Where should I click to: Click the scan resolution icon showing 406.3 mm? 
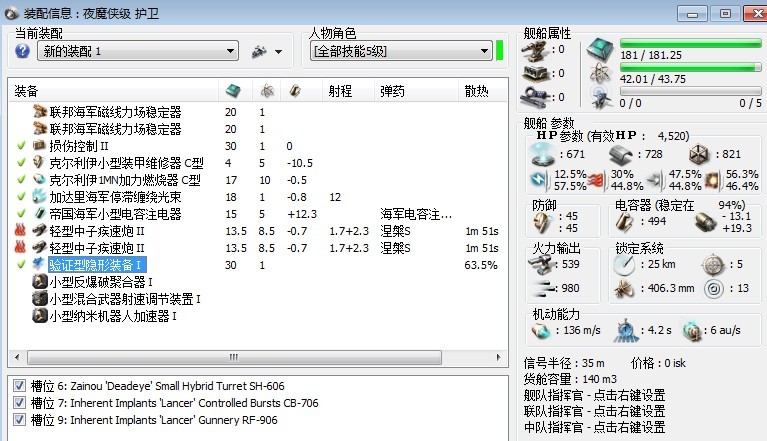click(x=624, y=289)
